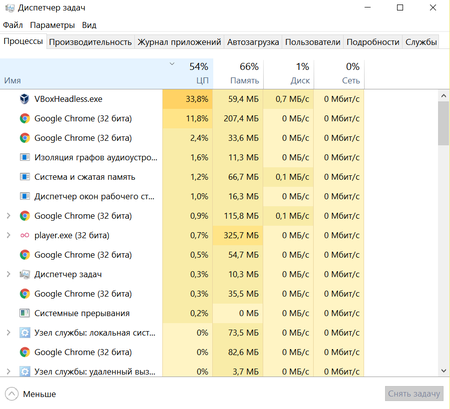This screenshot has height=409, width=450.
Task: Click the 11,8% CPU value
Action: pos(197,118)
